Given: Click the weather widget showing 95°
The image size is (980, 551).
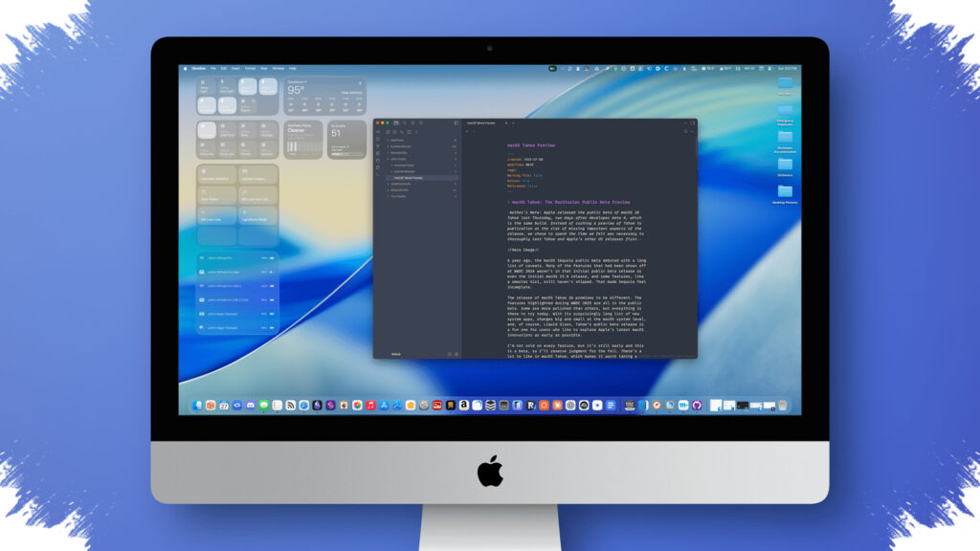Looking at the screenshot, I should coord(325,97).
